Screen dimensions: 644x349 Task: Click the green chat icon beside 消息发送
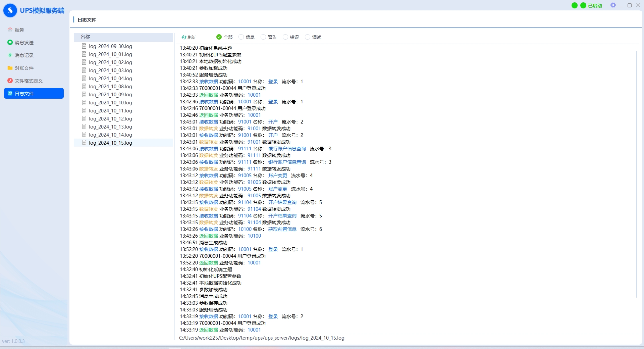[x=10, y=42]
